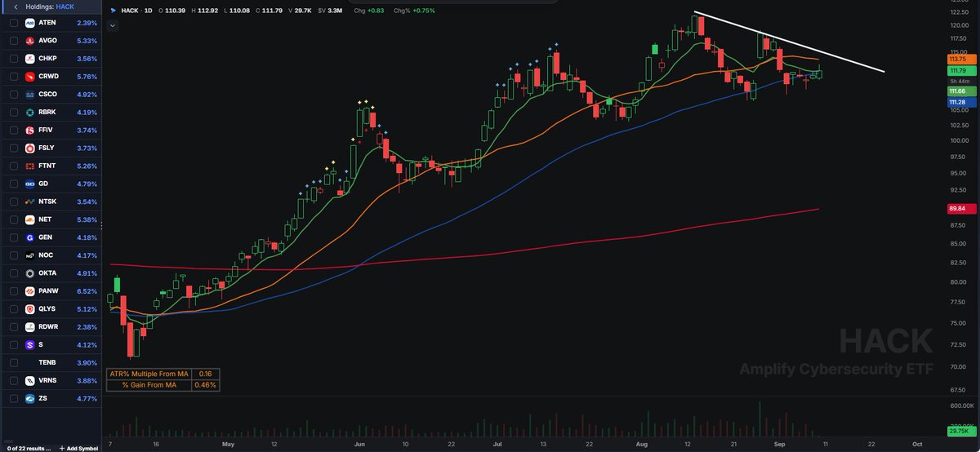Click the Aug label on the time axis
The height and width of the screenshot is (452, 980).
coord(644,445)
